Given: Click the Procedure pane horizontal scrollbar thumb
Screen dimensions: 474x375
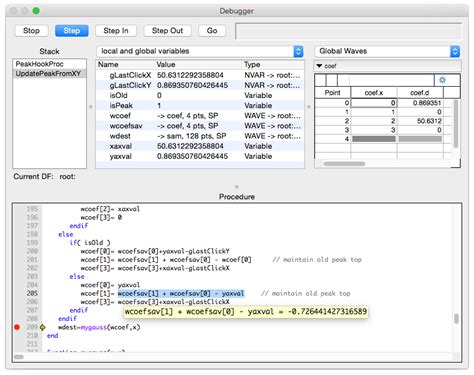Looking at the screenshot, I should 19,357.
